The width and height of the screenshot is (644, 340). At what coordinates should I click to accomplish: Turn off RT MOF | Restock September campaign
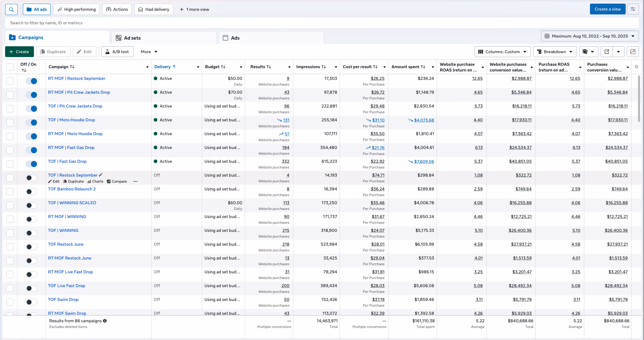pos(32,81)
